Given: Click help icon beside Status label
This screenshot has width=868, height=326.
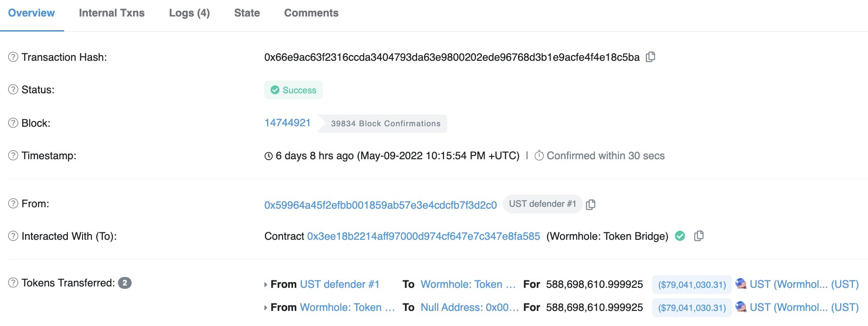Looking at the screenshot, I should point(13,90).
